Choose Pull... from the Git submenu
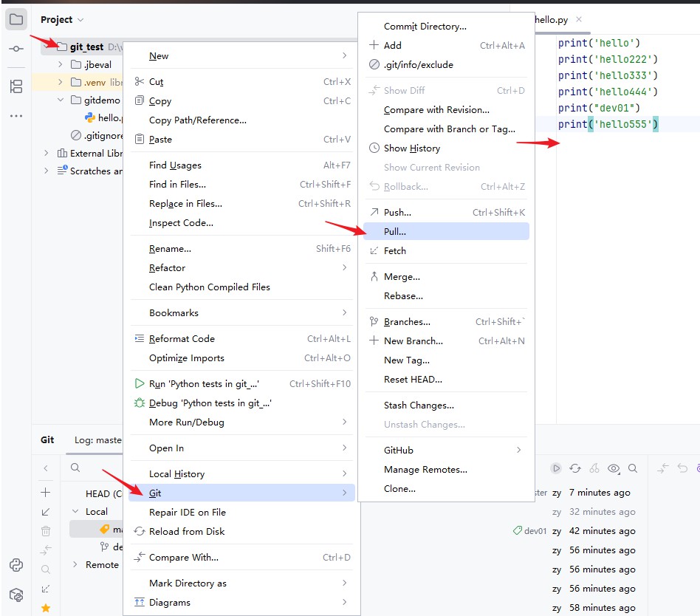The image size is (700, 616). [447, 231]
